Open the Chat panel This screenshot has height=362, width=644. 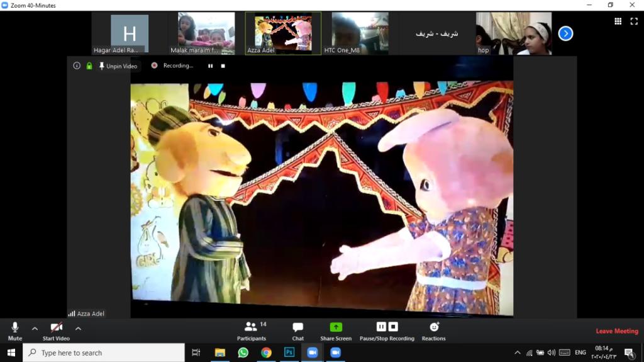pyautogui.click(x=297, y=331)
